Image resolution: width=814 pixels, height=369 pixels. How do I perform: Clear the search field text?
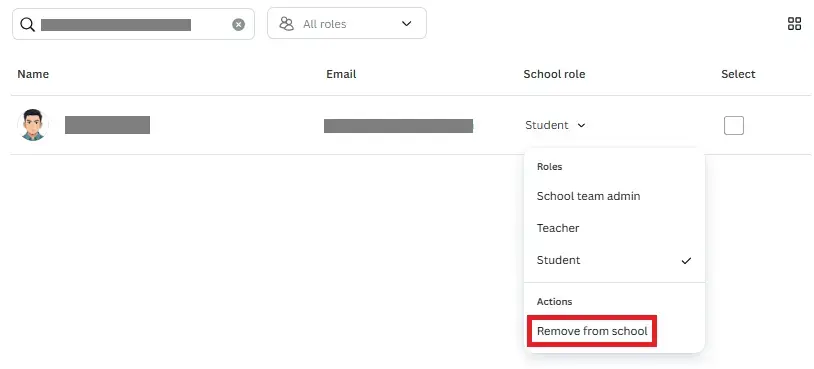click(238, 24)
